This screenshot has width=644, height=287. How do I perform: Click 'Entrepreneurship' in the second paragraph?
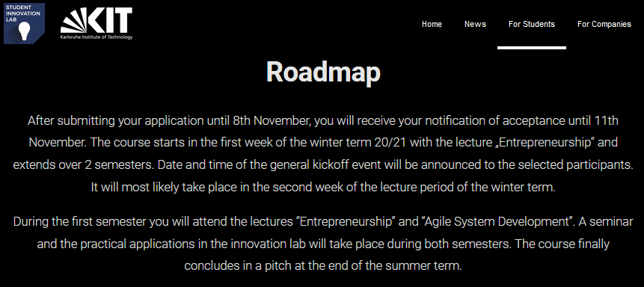346,222
